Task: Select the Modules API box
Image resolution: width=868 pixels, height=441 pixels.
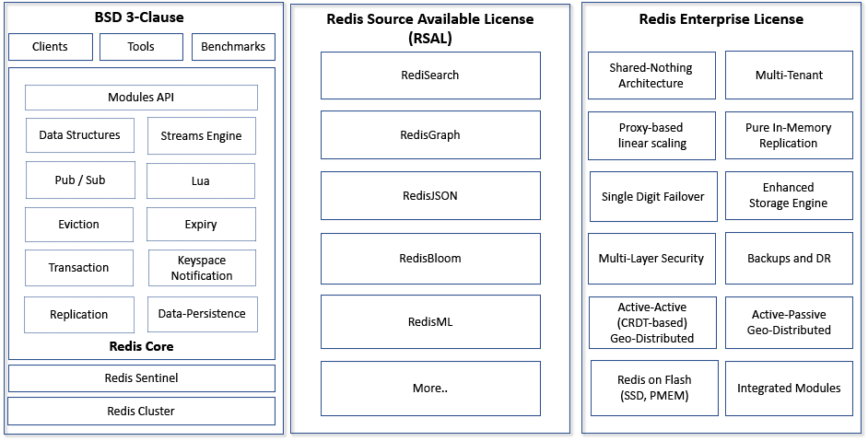Action: [141, 98]
